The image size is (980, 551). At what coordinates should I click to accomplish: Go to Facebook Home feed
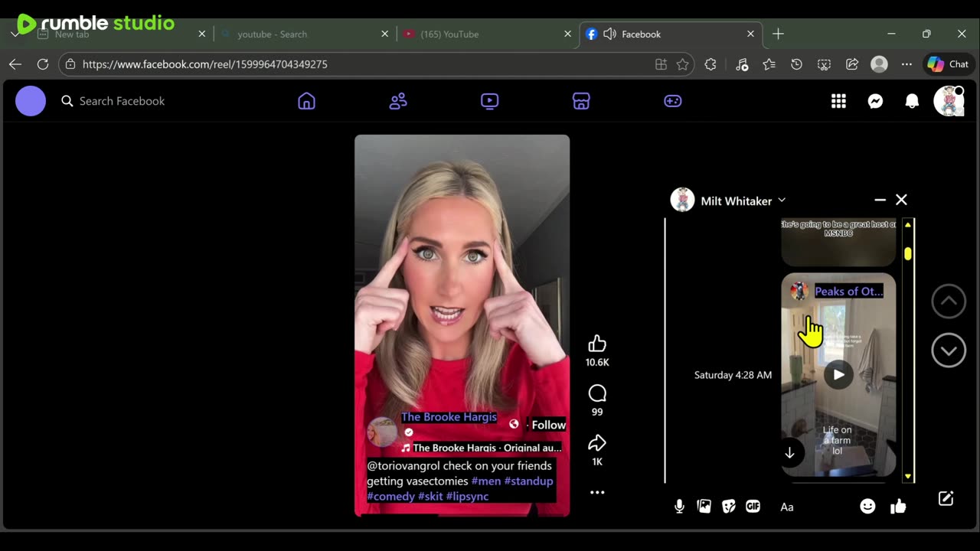[306, 101]
